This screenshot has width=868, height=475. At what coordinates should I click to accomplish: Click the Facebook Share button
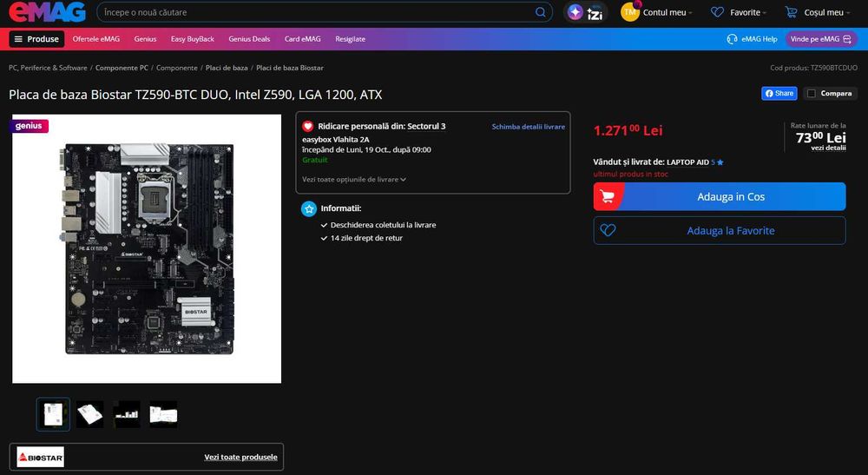tap(779, 93)
